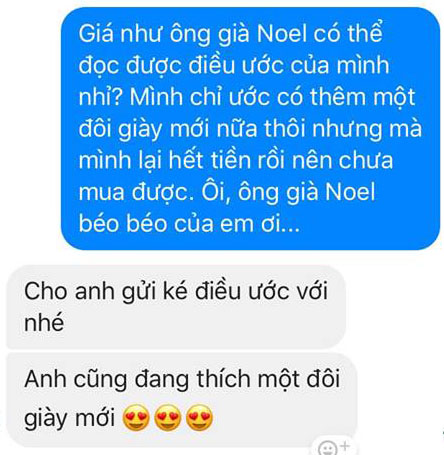Select the "Cho anh gửi ké điều ước" message
The image size is (444, 455).
(x=176, y=307)
